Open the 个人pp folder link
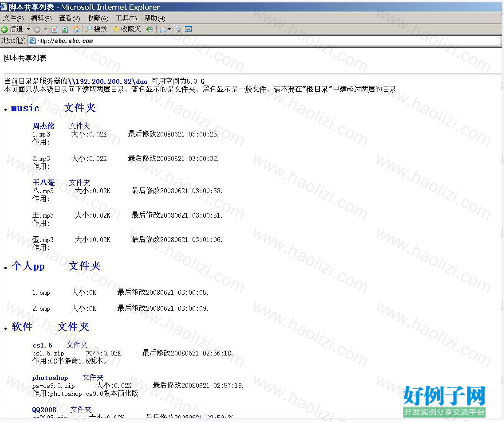The image size is (504, 422). [28, 266]
